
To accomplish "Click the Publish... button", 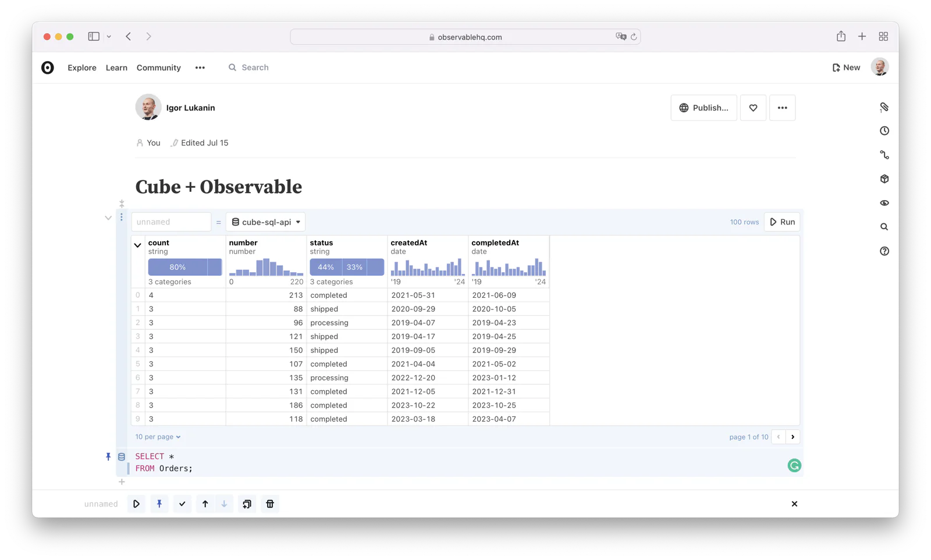I will 703,108.
